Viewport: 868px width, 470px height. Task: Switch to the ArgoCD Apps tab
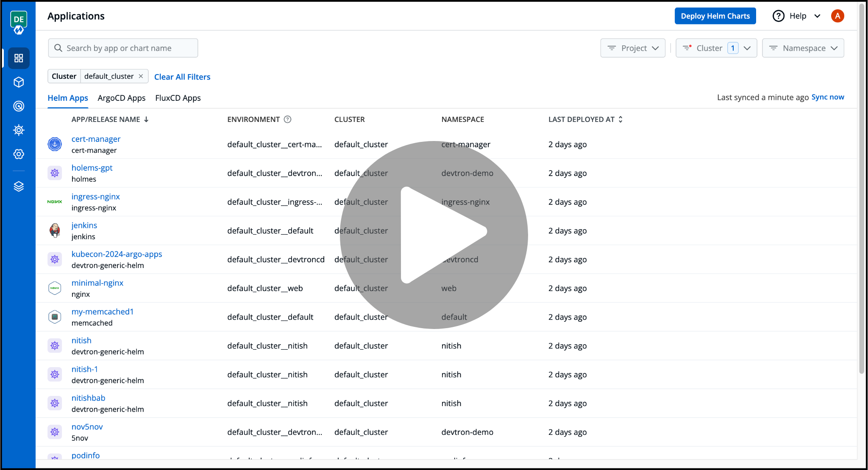122,98
